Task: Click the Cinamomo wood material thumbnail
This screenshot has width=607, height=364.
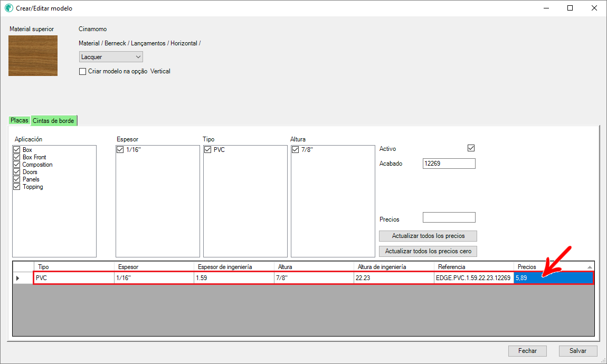Action: pyautogui.click(x=33, y=55)
